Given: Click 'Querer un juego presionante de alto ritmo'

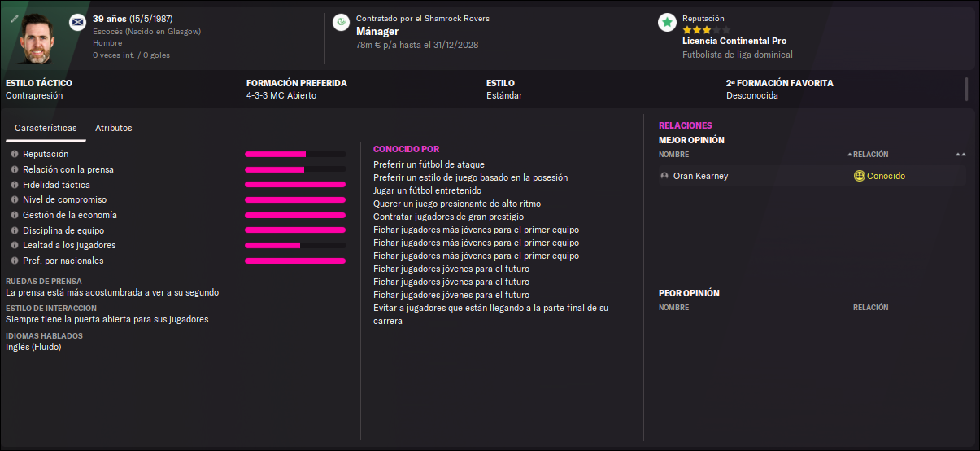Looking at the screenshot, I should (457, 204).
